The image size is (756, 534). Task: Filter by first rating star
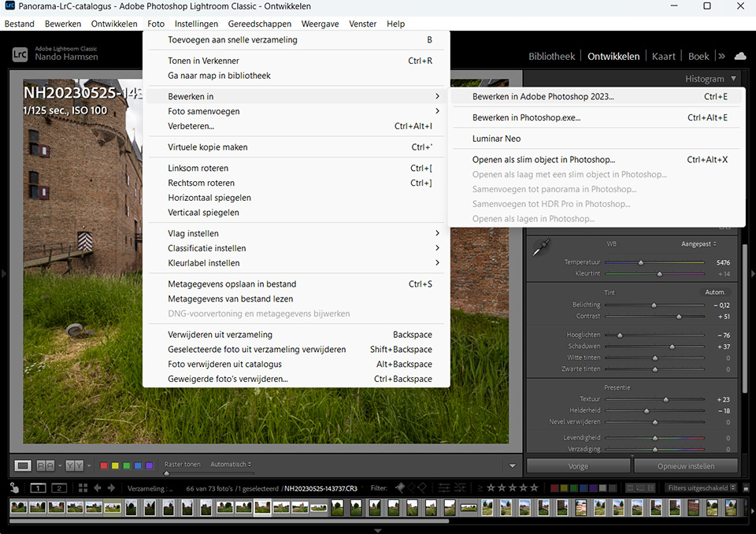click(x=491, y=488)
